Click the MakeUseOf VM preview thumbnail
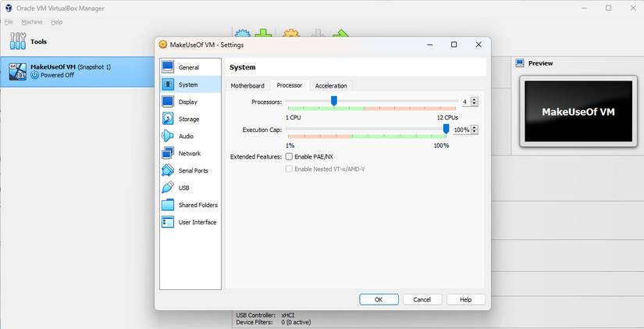644x329 pixels. coord(578,111)
